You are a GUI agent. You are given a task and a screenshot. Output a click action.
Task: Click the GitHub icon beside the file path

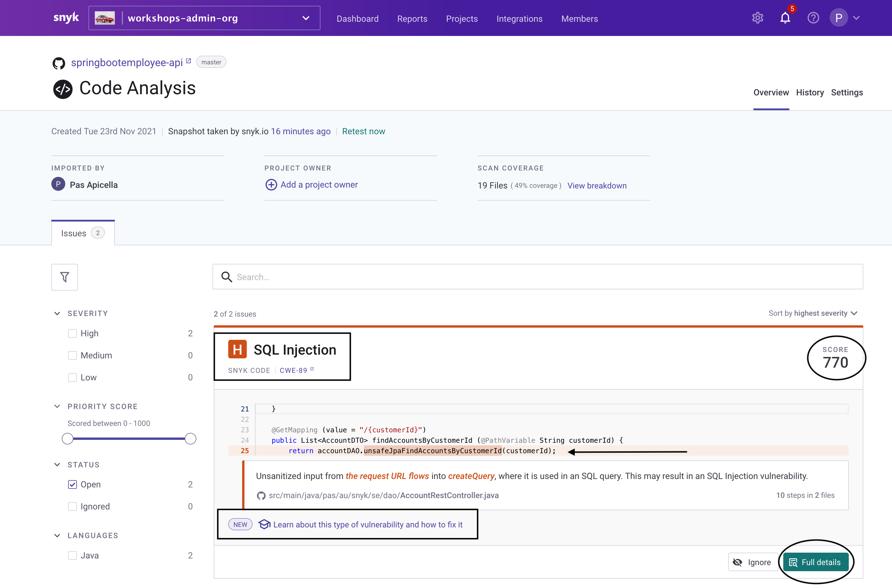[x=261, y=496]
